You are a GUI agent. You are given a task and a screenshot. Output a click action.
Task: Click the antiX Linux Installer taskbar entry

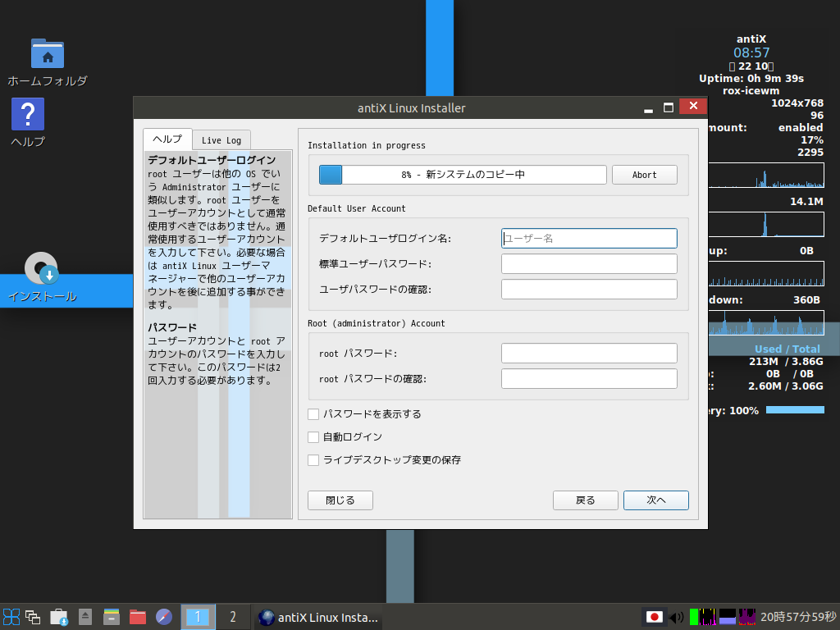[x=318, y=617]
